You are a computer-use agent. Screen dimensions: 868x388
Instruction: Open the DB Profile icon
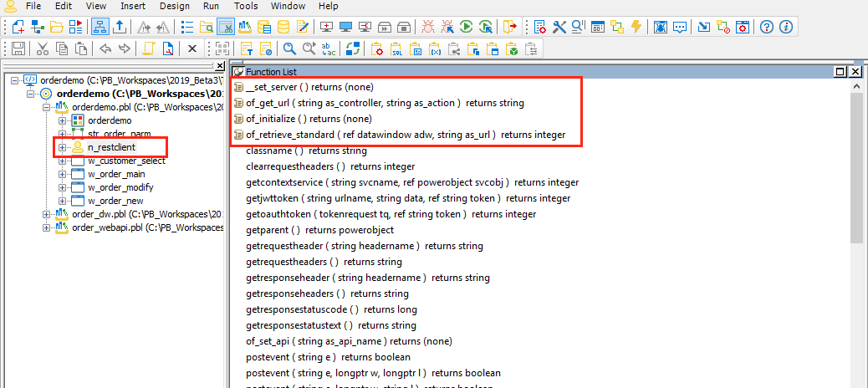[264, 26]
